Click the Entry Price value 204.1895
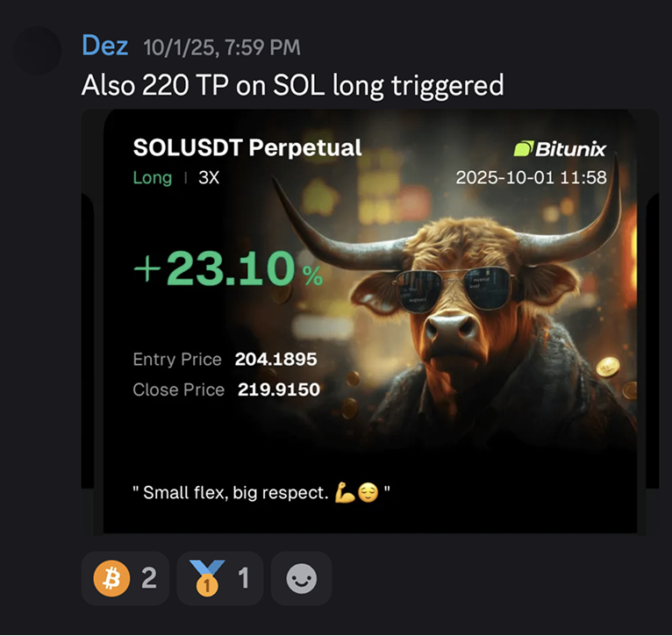The image size is (672, 636). coord(276,359)
